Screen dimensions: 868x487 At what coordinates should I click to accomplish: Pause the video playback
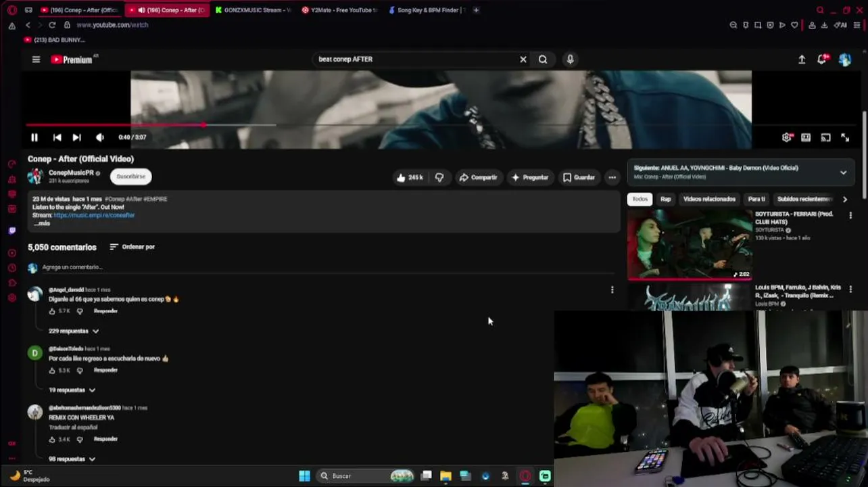[34, 137]
